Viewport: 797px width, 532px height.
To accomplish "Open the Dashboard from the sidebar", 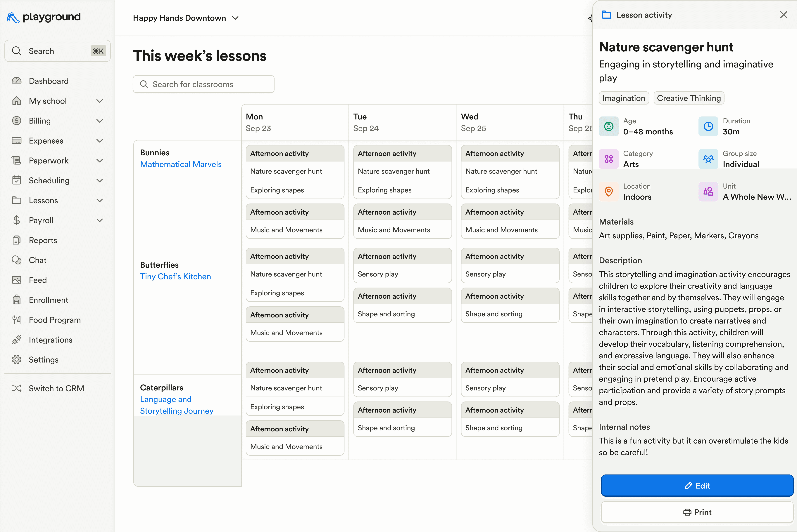I will click(49, 81).
